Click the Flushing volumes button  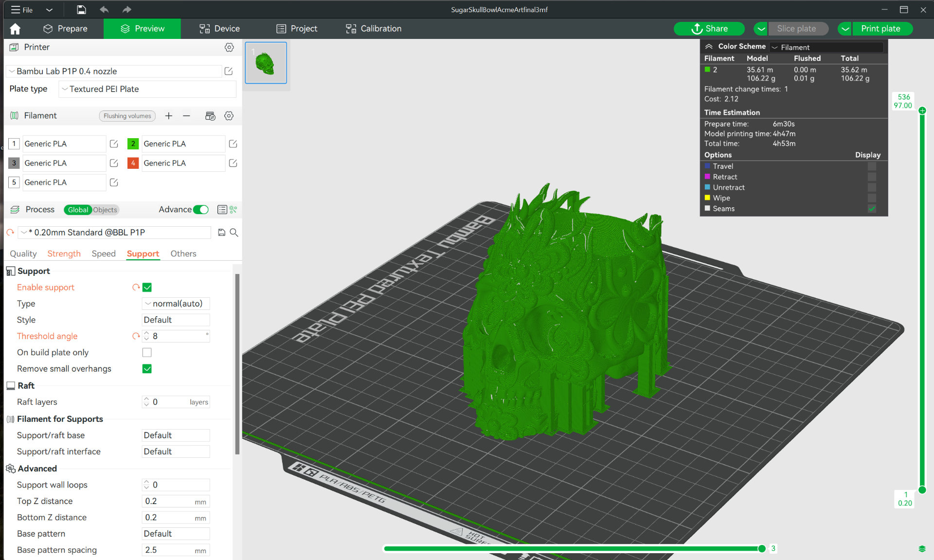[x=127, y=116]
